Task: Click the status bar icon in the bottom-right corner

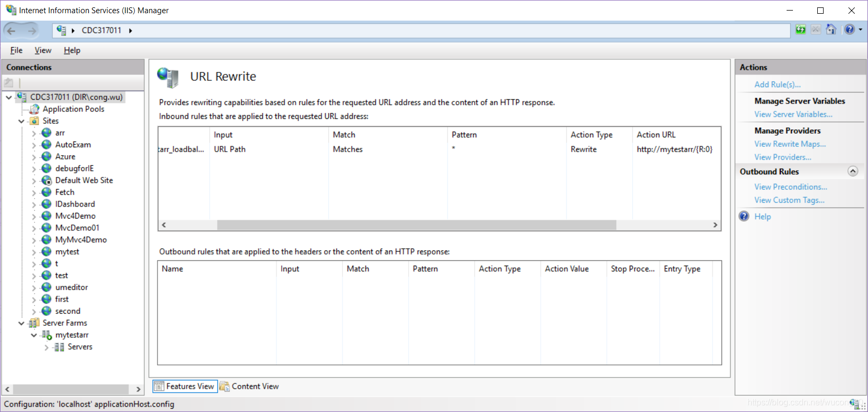Action: pyautogui.click(x=855, y=404)
